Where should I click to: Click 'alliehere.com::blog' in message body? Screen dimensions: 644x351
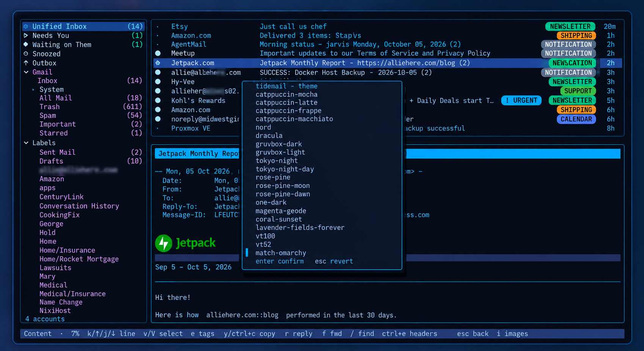pyautogui.click(x=242, y=315)
